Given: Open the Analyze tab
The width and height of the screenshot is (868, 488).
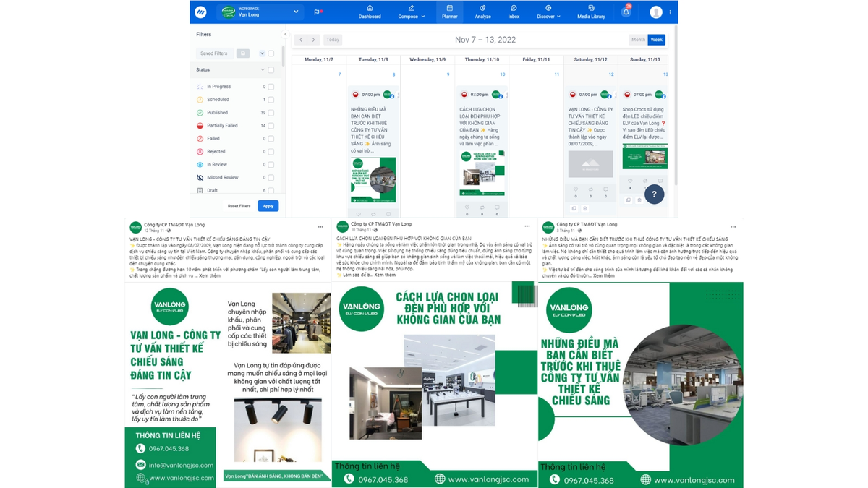Looking at the screenshot, I should (x=482, y=12).
